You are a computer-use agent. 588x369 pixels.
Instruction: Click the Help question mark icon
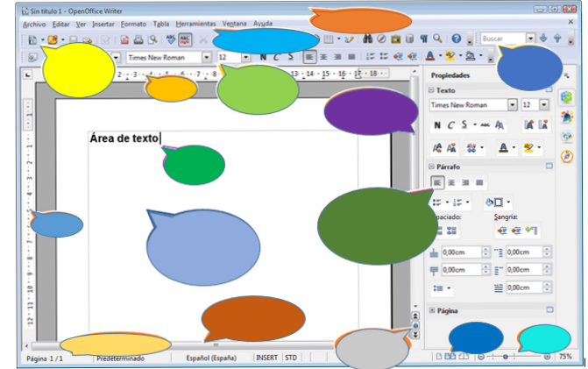coord(456,39)
